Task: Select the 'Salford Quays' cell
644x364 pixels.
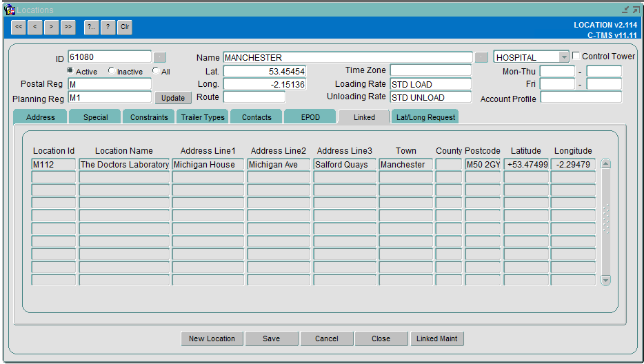Action: click(345, 164)
